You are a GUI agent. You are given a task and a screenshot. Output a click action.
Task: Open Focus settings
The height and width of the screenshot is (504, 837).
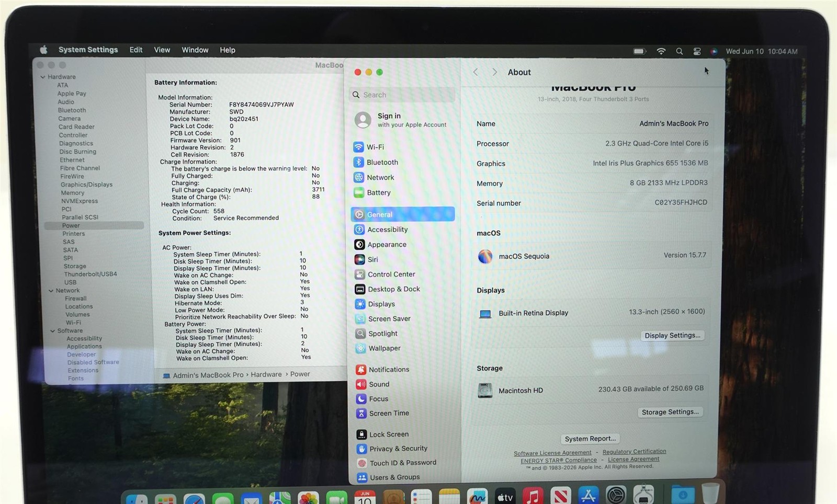tap(373, 399)
